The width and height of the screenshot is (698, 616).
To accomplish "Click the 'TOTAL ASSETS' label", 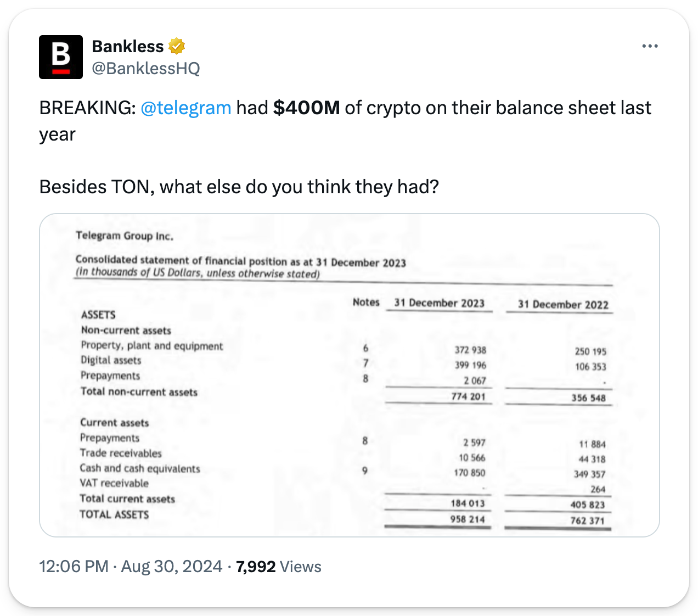I will (114, 514).
